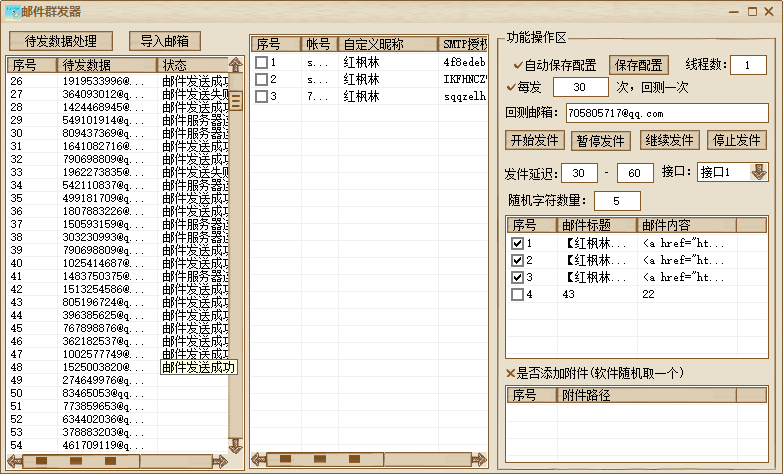This screenshot has width=783, height=474.
Task: Start sending with 开始发件
Action: coord(534,140)
